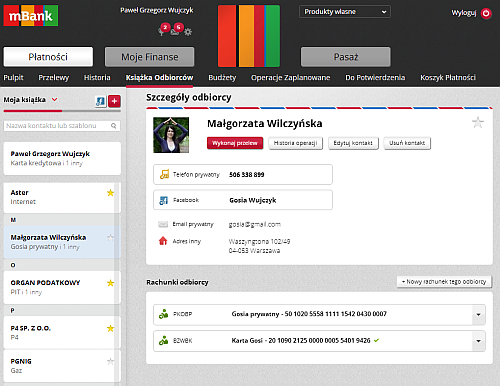
Task: Select Paweł Grzegorz Wujczyk contact card
Action: point(62,158)
